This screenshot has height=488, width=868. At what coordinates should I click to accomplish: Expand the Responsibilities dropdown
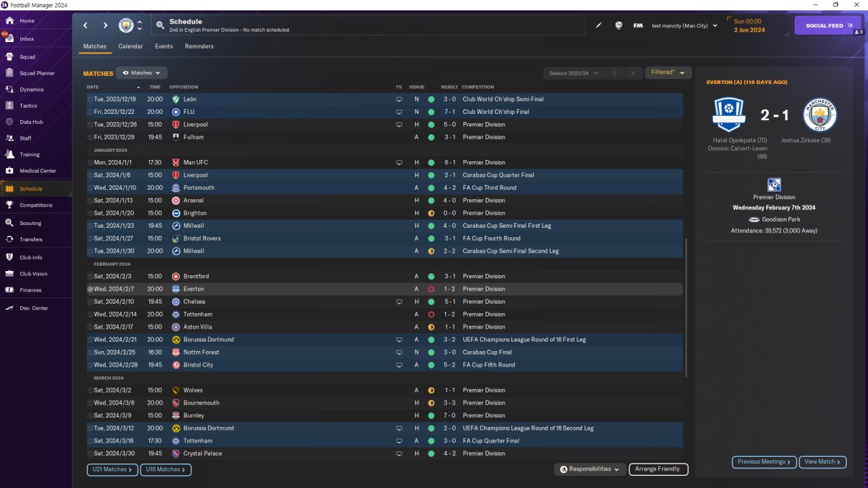[589, 469]
